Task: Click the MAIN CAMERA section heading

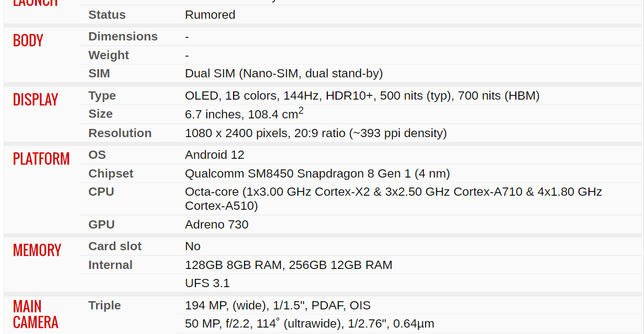Action: click(35, 314)
